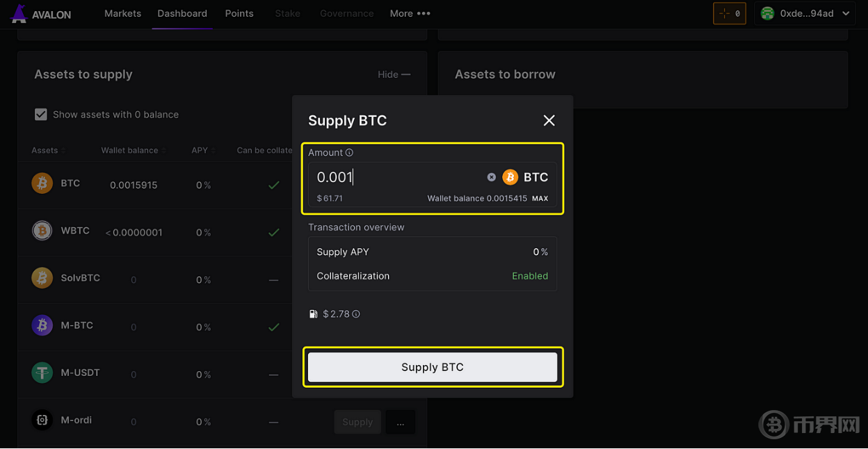The image size is (868, 449).
Task: Switch to the Markets tab
Action: [x=122, y=13]
